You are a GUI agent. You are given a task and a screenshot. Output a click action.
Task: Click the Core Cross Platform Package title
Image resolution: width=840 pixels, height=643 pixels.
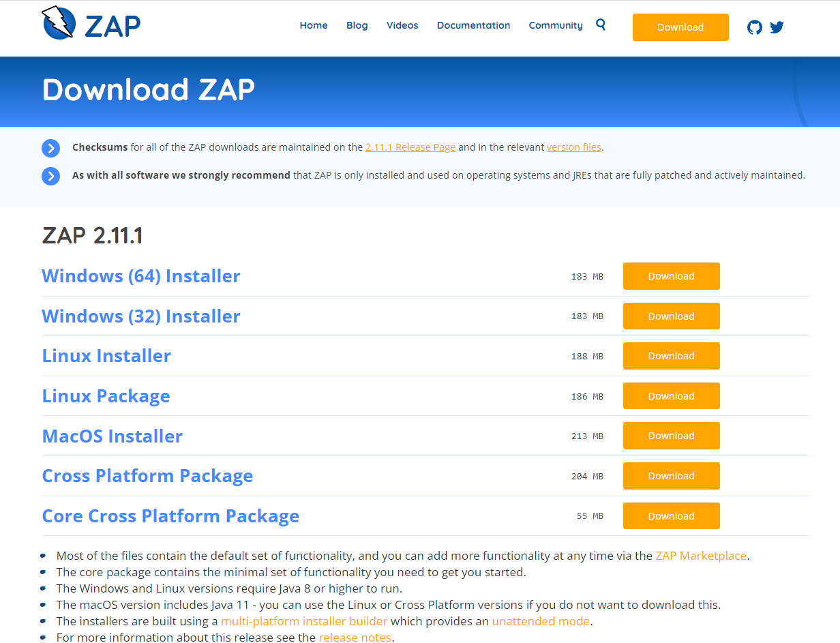[170, 516]
